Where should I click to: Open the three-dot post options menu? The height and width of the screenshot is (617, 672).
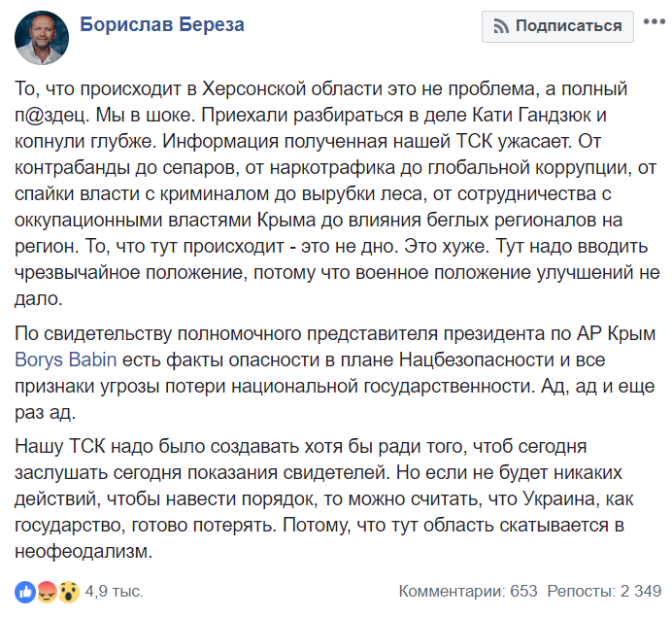coord(655,21)
